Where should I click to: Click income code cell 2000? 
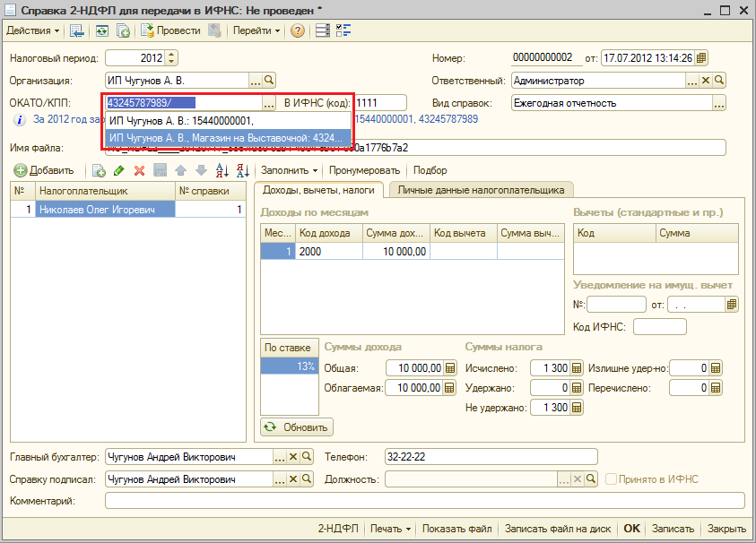(x=329, y=251)
